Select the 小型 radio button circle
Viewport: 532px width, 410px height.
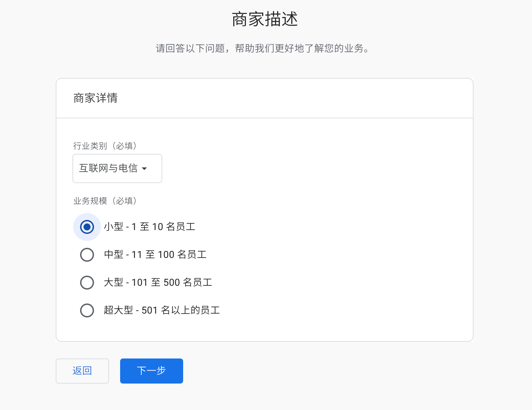click(87, 227)
